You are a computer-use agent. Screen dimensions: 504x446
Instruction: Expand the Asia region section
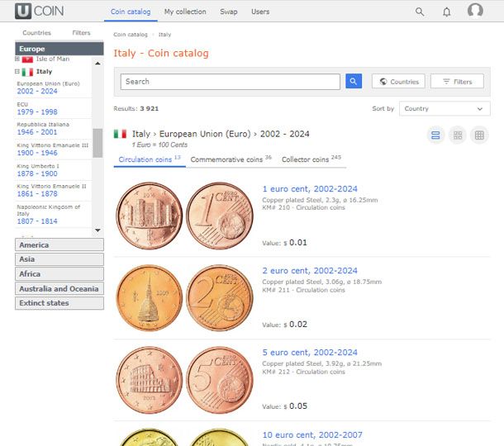click(59, 259)
